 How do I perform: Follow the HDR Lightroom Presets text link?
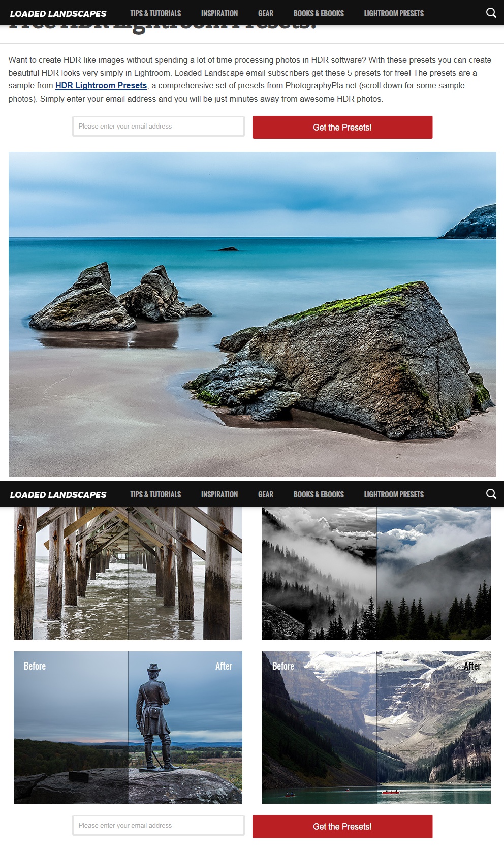[101, 86]
